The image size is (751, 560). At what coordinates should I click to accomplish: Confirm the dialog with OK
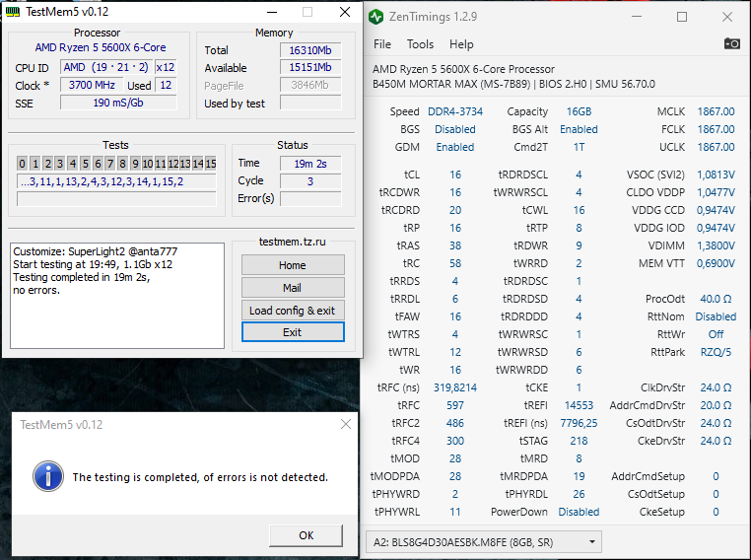[x=307, y=535]
